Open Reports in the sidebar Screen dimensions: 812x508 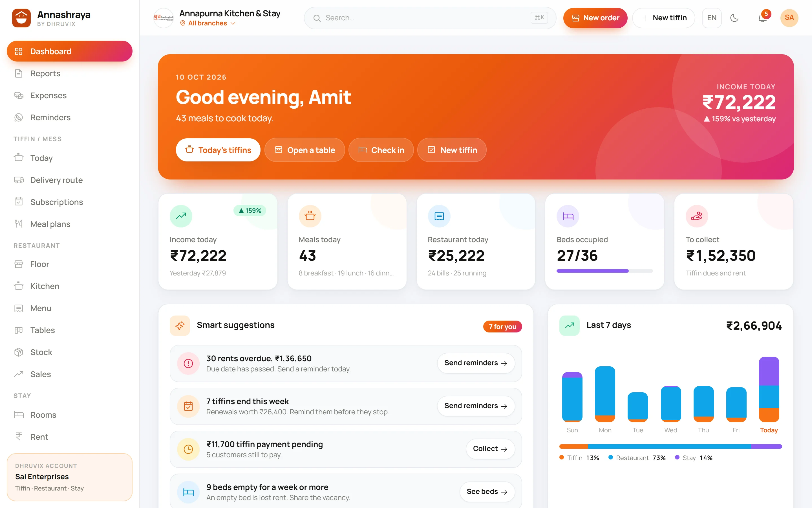tap(69, 73)
